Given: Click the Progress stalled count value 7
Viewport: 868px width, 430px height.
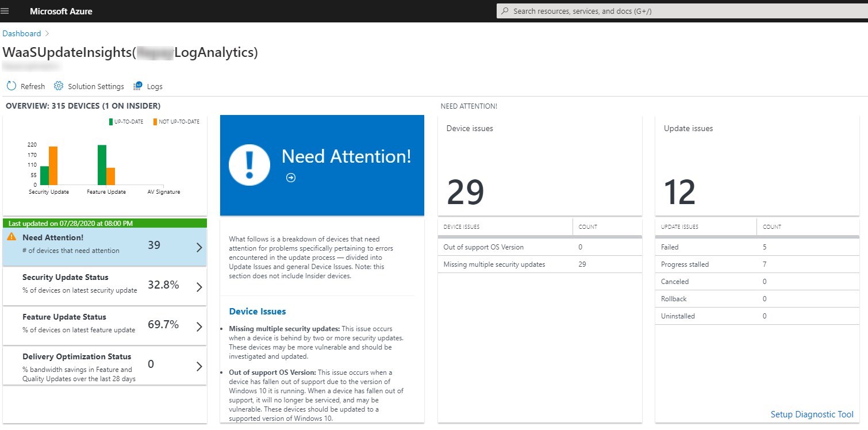Looking at the screenshot, I should [765, 264].
